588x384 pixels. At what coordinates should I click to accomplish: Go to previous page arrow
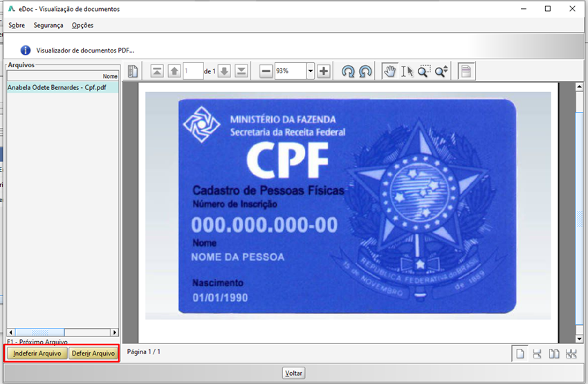coord(174,71)
